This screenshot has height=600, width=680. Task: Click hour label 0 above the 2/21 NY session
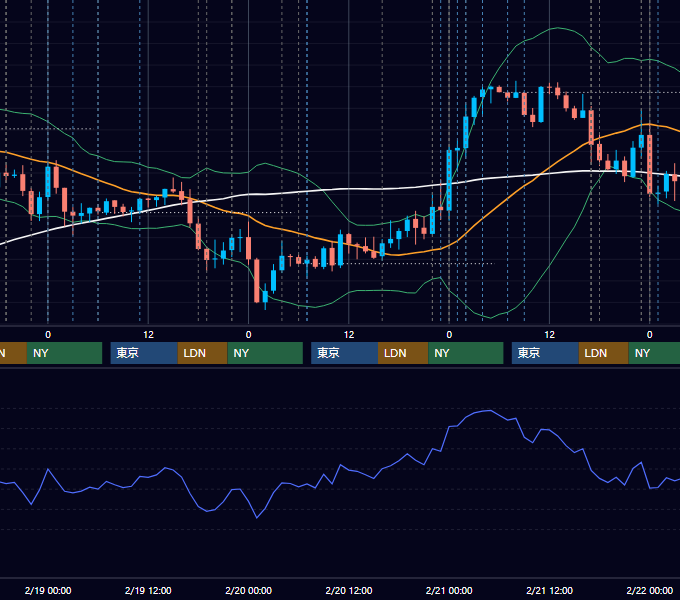tap(449, 335)
